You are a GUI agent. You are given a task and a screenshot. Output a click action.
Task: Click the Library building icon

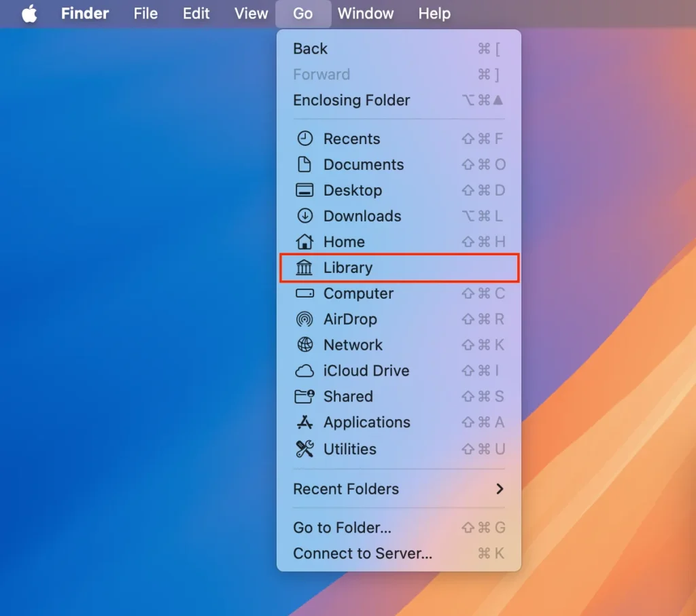(x=304, y=268)
